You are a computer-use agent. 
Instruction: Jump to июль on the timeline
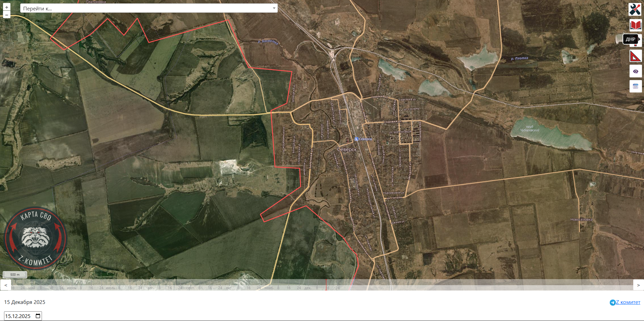pos(110,288)
